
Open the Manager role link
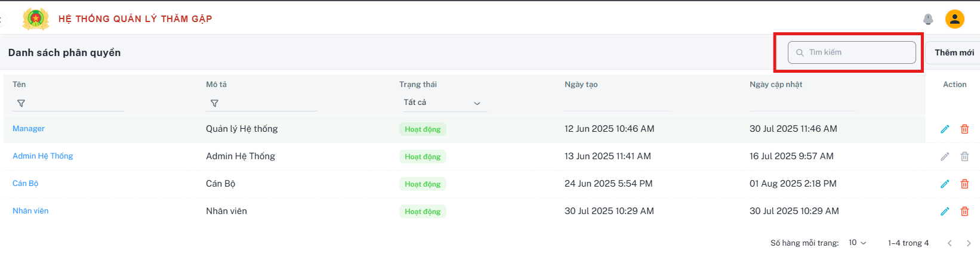[29, 129]
